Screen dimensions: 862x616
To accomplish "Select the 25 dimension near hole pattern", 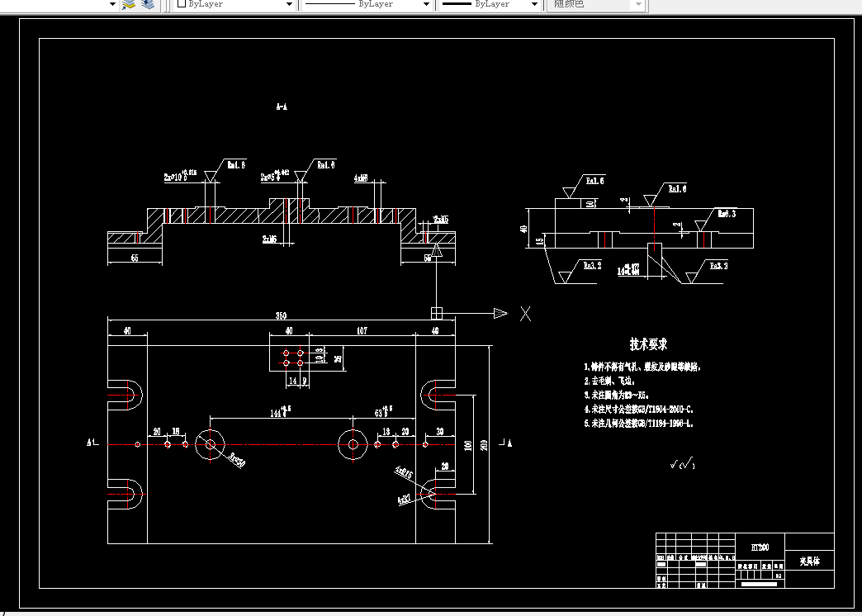I will 338,358.
